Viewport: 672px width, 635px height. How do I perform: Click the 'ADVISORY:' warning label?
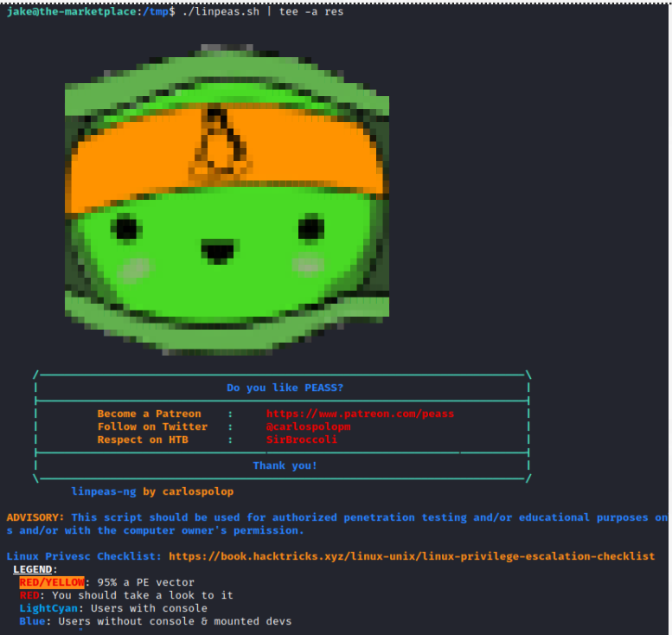point(35,517)
